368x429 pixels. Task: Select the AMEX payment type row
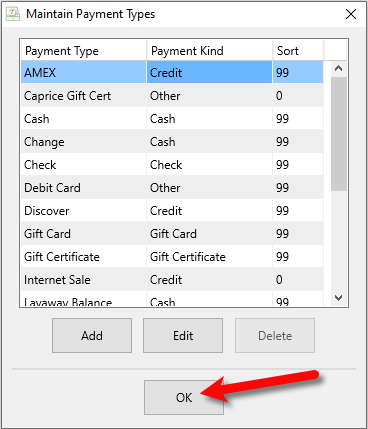tap(172, 72)
